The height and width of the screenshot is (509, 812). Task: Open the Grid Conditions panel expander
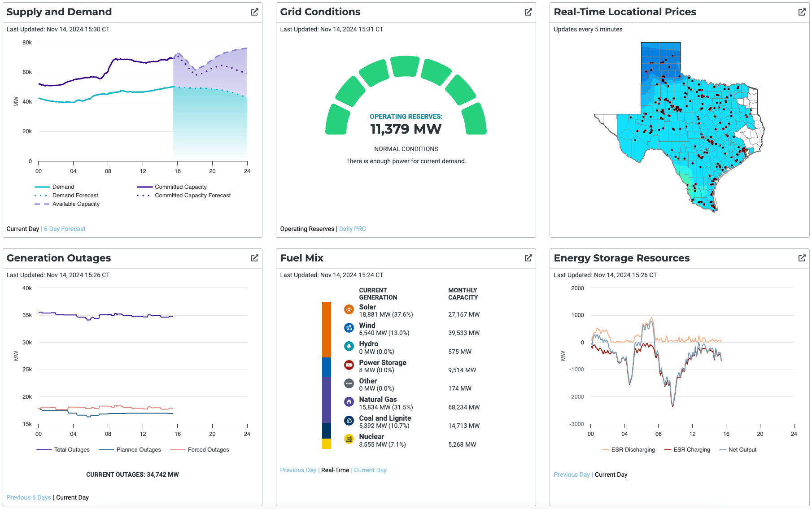[x=528, y=12]
